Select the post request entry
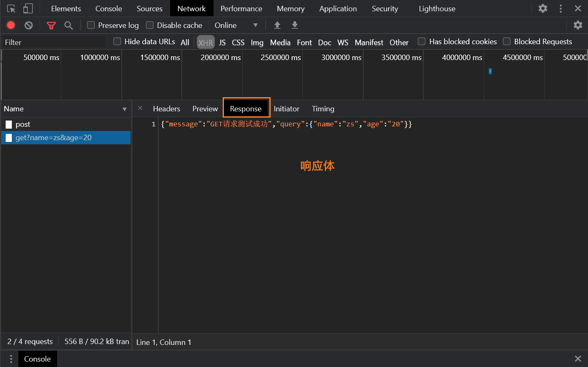Viewport: 588px width, 367px height. pyautogui.click(x=23, y=124)
